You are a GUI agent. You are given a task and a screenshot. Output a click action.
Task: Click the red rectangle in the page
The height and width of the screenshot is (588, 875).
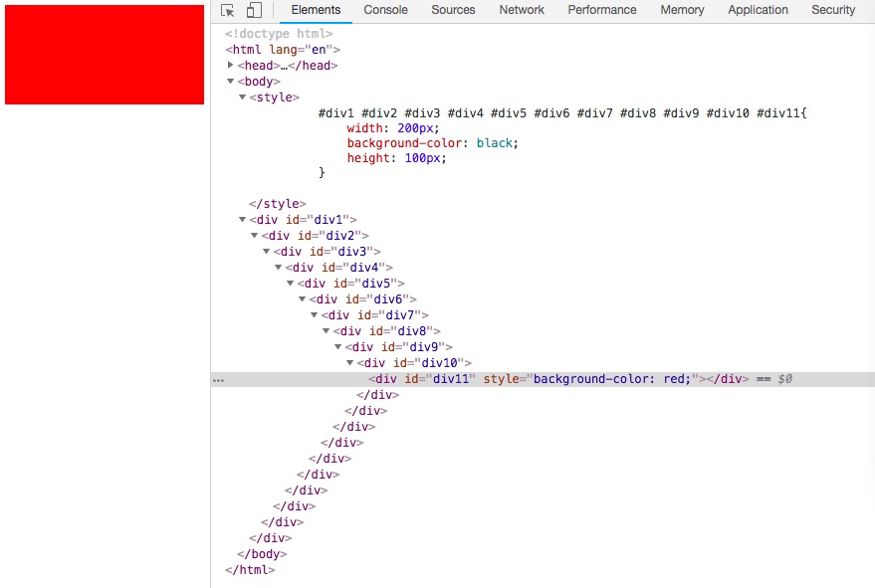pos(105,55)
